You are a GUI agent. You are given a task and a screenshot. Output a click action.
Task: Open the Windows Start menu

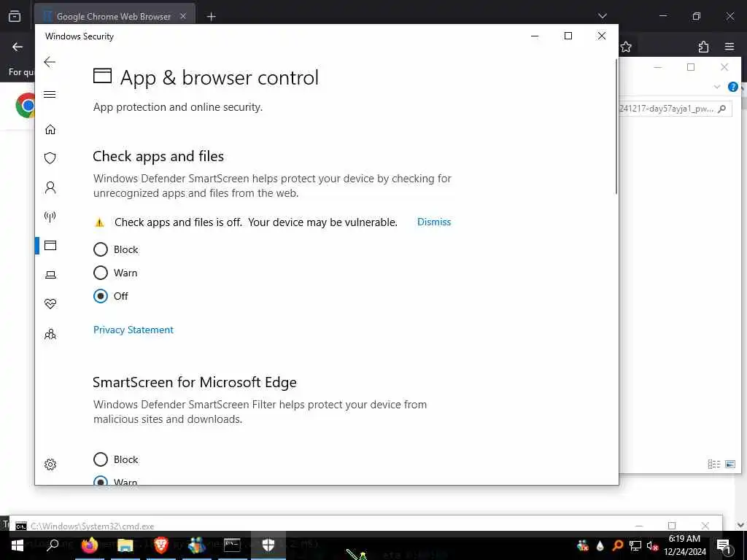coord(18,545)
